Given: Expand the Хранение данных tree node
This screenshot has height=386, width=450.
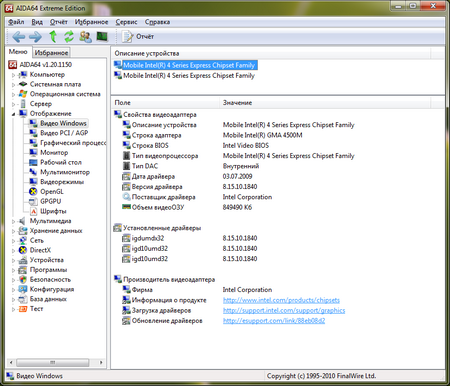Looking at the screenshot, I should point(13,231).
